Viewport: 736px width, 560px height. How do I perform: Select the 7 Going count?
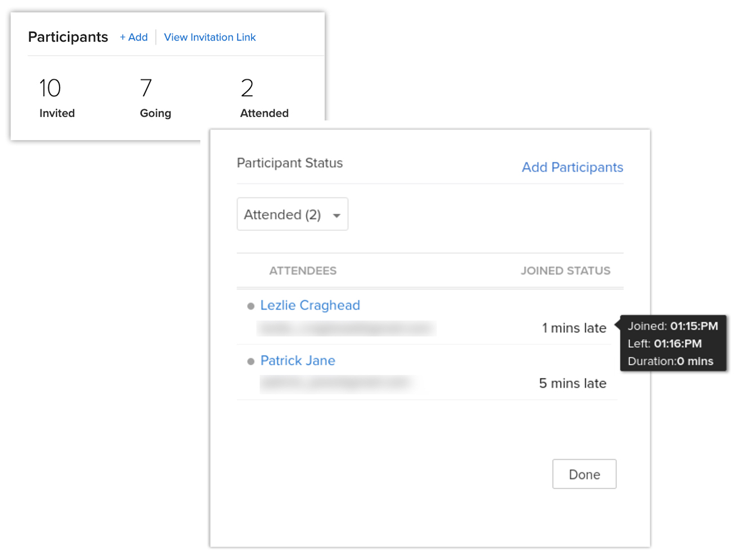point(155,97)
